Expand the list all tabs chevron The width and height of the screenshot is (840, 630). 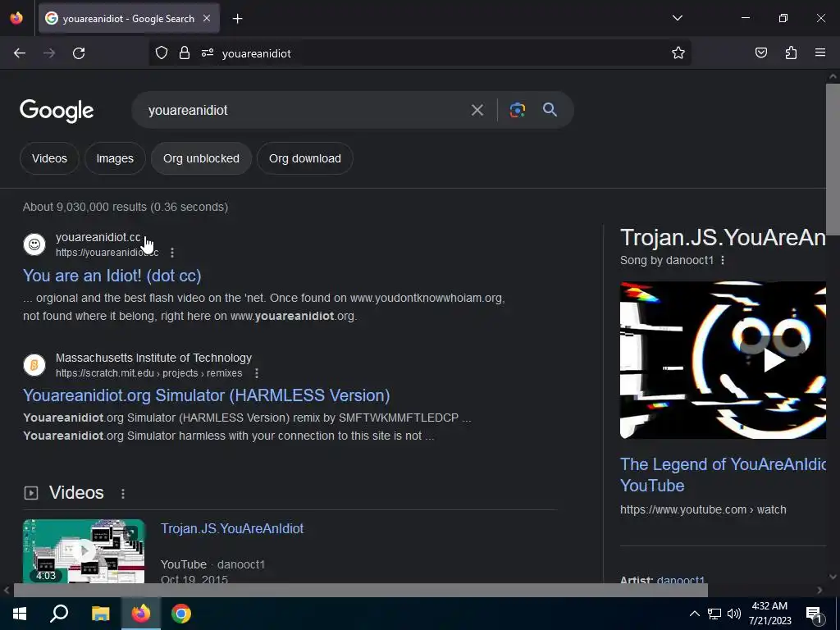pos(677,18)
